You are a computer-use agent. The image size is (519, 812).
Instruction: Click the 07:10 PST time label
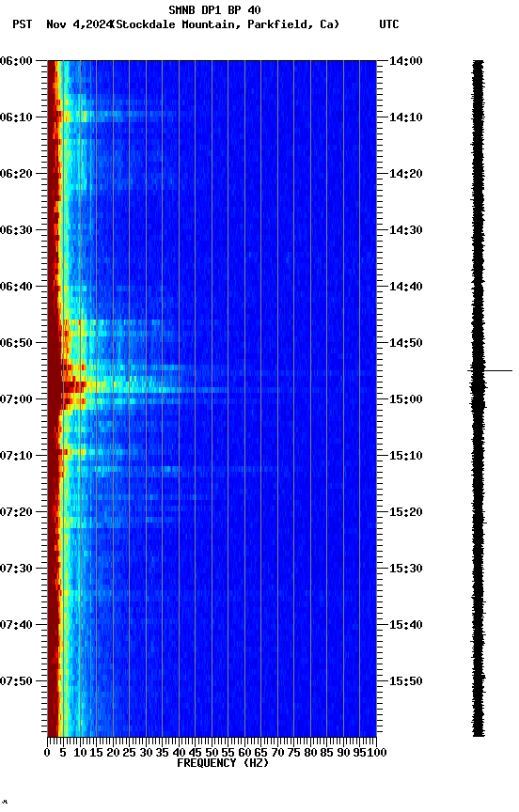16,456
